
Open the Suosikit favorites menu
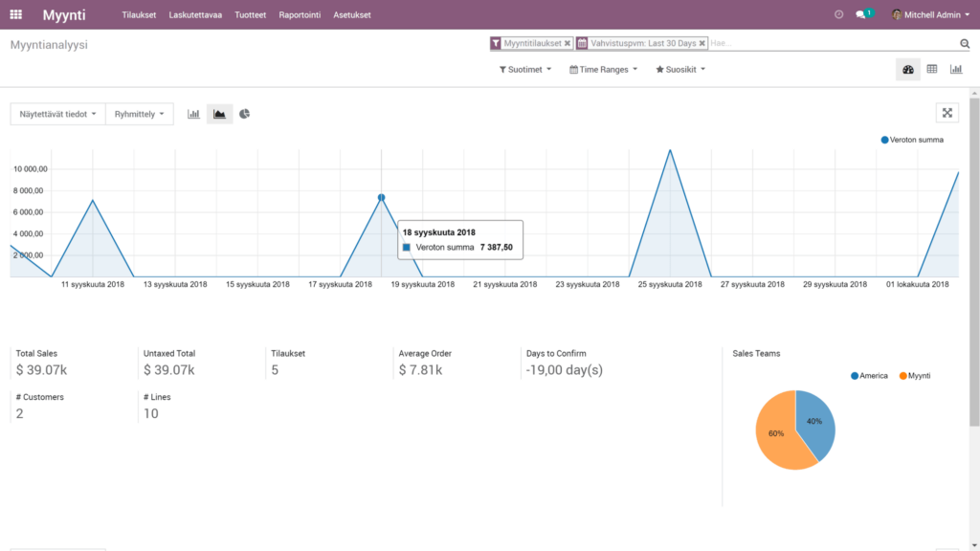coord(679,69)
